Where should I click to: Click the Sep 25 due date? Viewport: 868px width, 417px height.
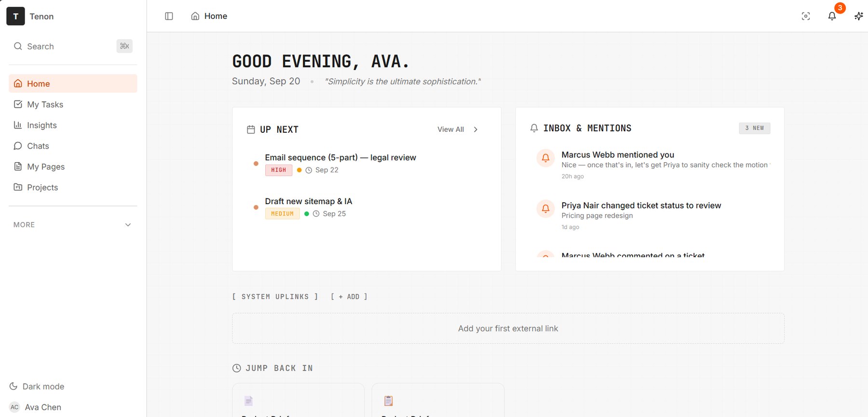[x=334, y=214]
